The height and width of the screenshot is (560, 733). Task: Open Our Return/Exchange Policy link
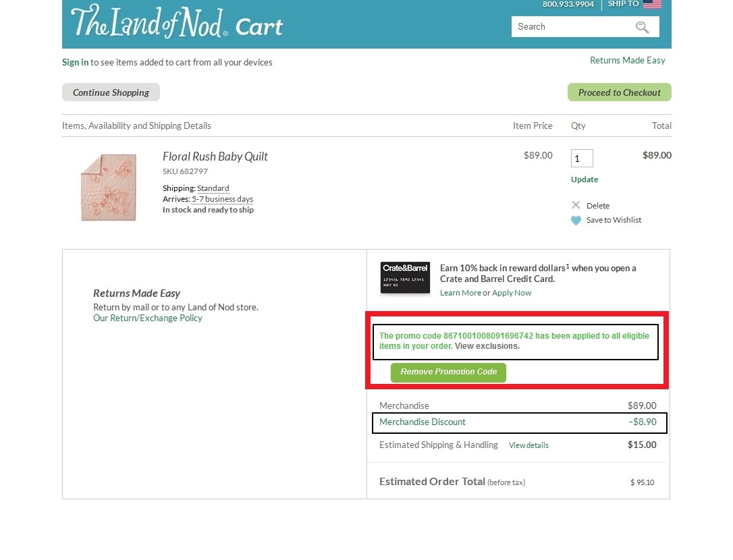pos(148,318)
